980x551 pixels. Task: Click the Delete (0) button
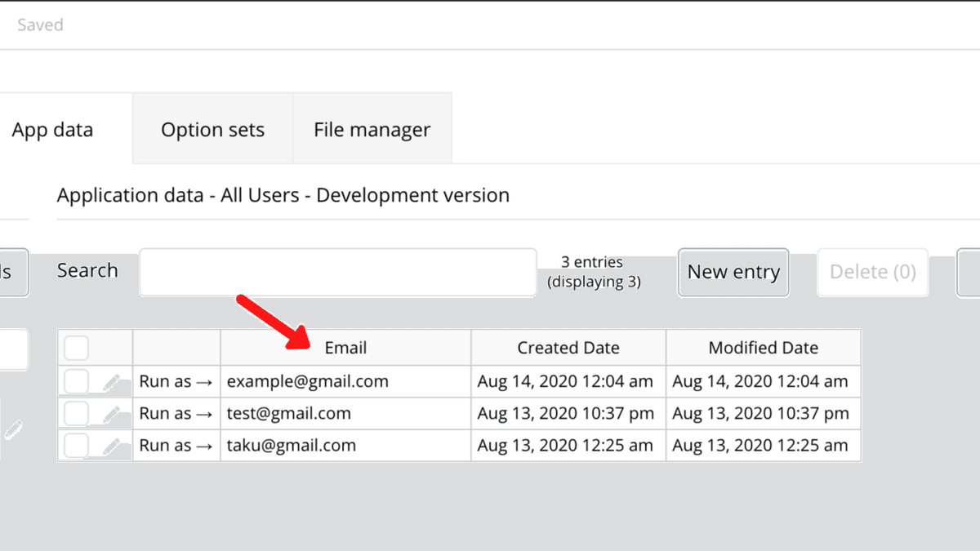coord(872,272)
